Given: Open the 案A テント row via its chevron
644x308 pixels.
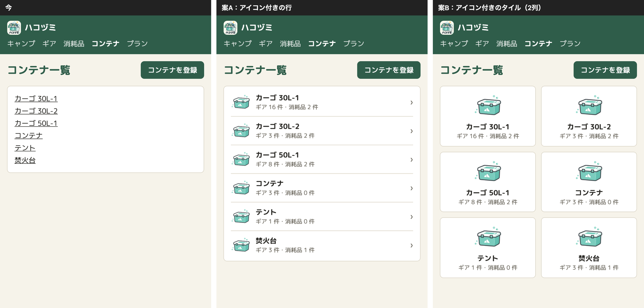Looking at the screenshot, I should click(x=411, y=217).
